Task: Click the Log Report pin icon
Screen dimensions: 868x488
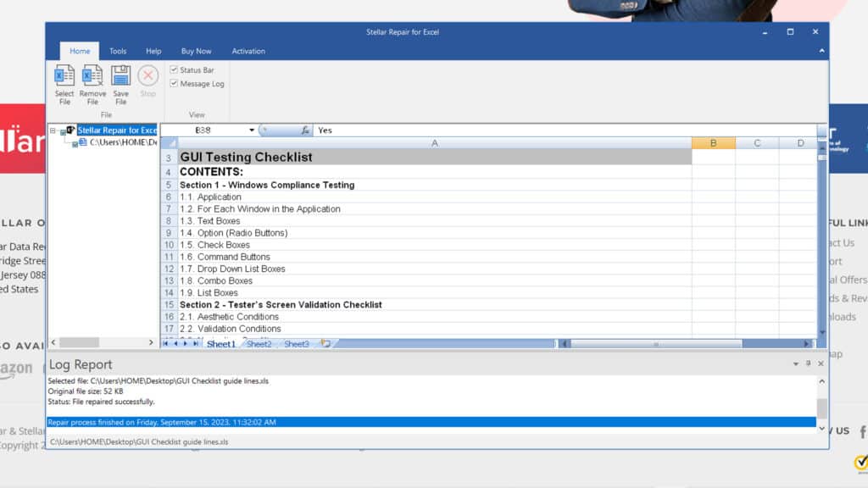Action: (x=808, y=363)
